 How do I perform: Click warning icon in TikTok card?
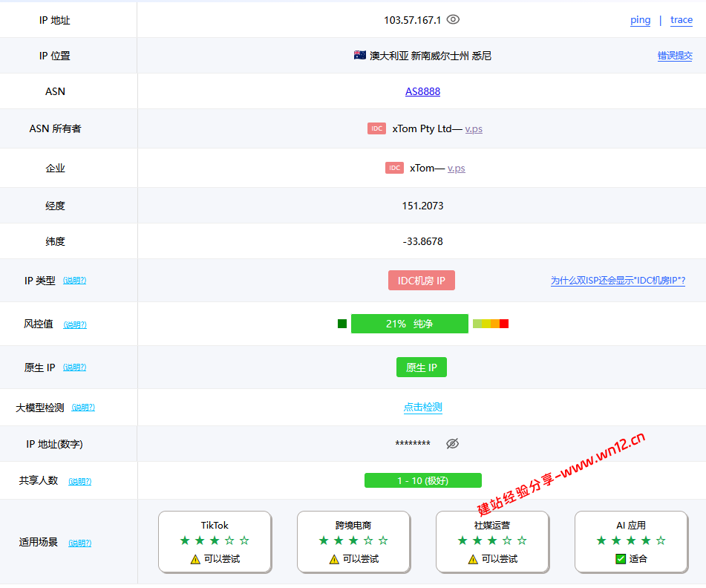195,559
